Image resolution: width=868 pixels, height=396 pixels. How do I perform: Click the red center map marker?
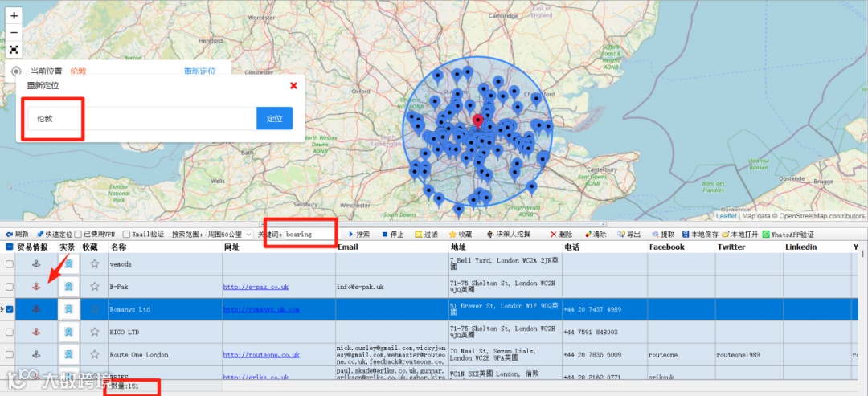coord(478,121)
